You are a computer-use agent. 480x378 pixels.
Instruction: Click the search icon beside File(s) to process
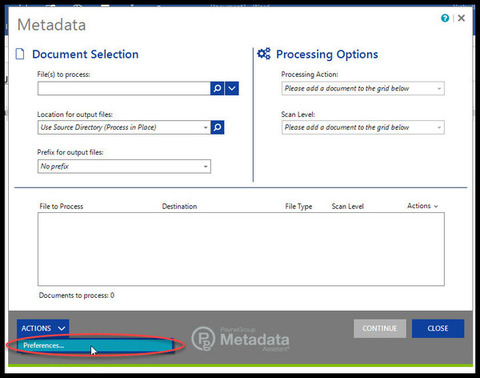pyautogui.click(x=217, y=88)
